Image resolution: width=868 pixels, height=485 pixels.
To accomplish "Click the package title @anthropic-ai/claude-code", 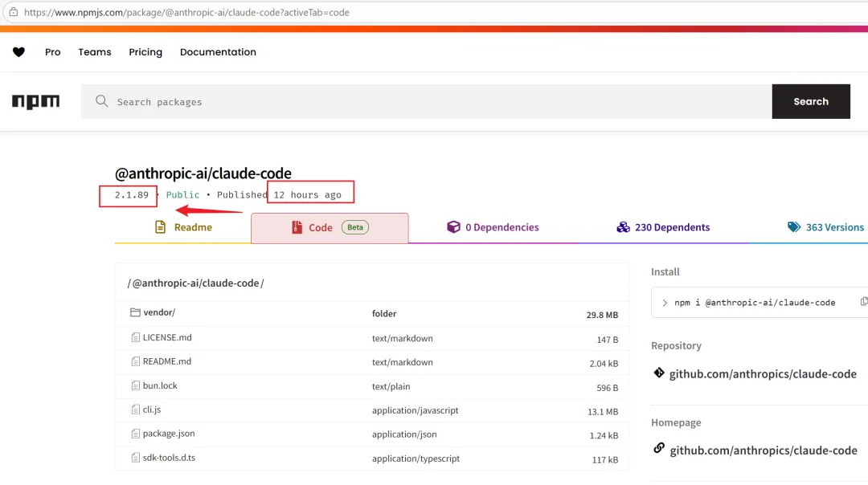I will (203, 173).
